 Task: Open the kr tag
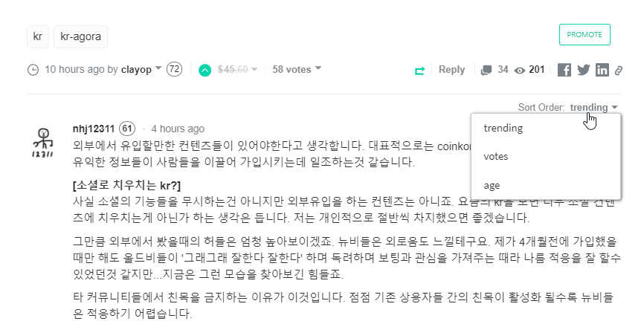(x=38, y=36)
